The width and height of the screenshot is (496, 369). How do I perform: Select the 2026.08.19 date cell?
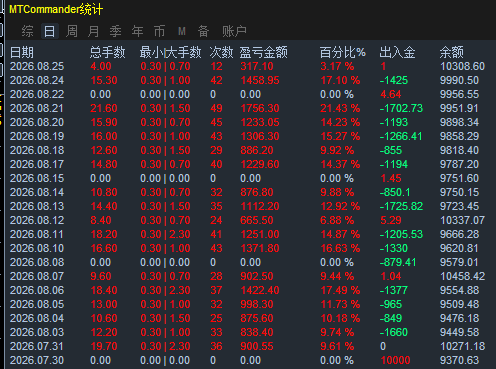click(37, 136)
